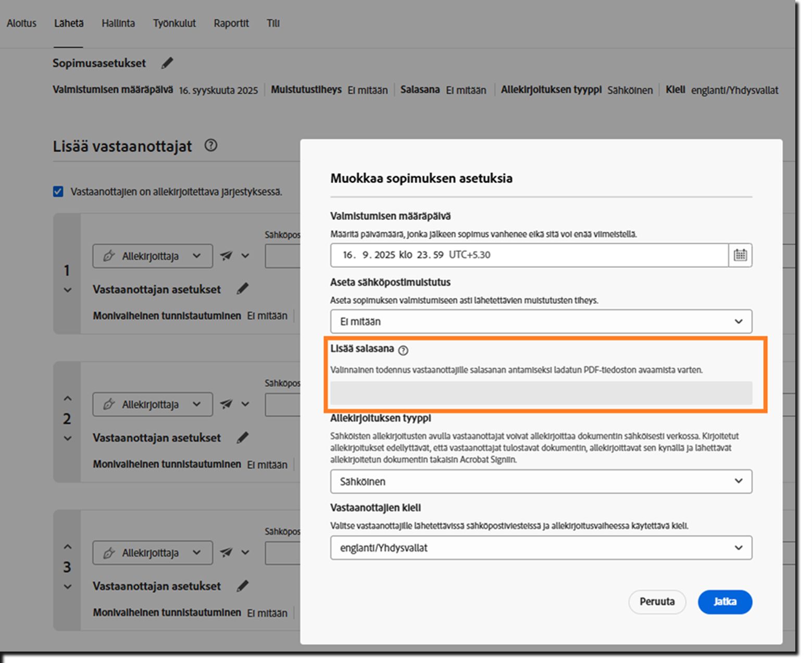Open the Raportit tab
The height and width of the screenshot is (663, 812).
pyautogui.click(x=231, y=23)
